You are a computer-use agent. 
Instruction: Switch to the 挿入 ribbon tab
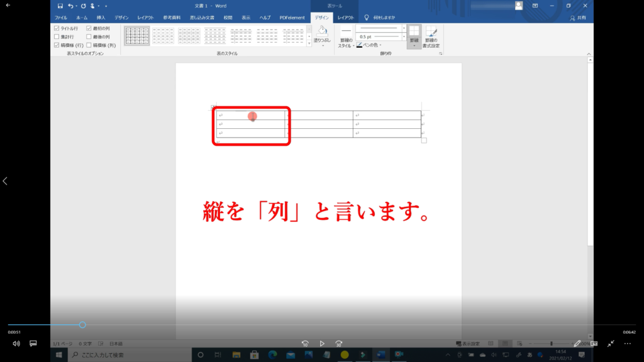click(x=101, y=18)
